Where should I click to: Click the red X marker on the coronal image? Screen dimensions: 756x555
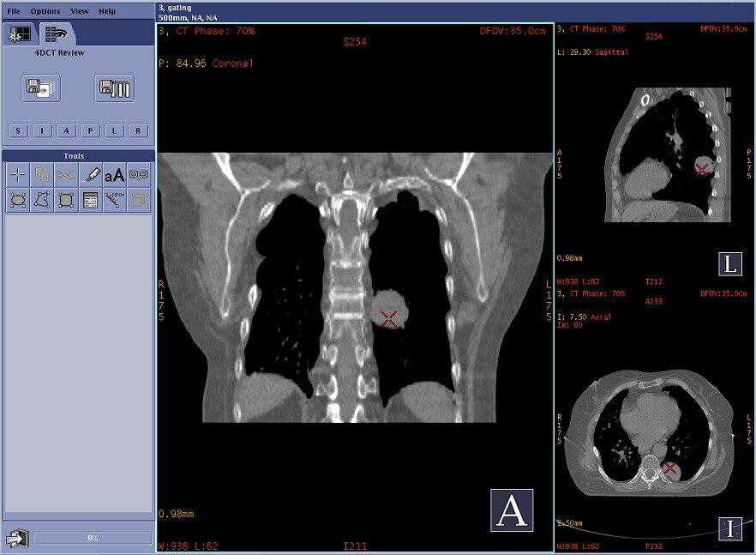point(389,318)
